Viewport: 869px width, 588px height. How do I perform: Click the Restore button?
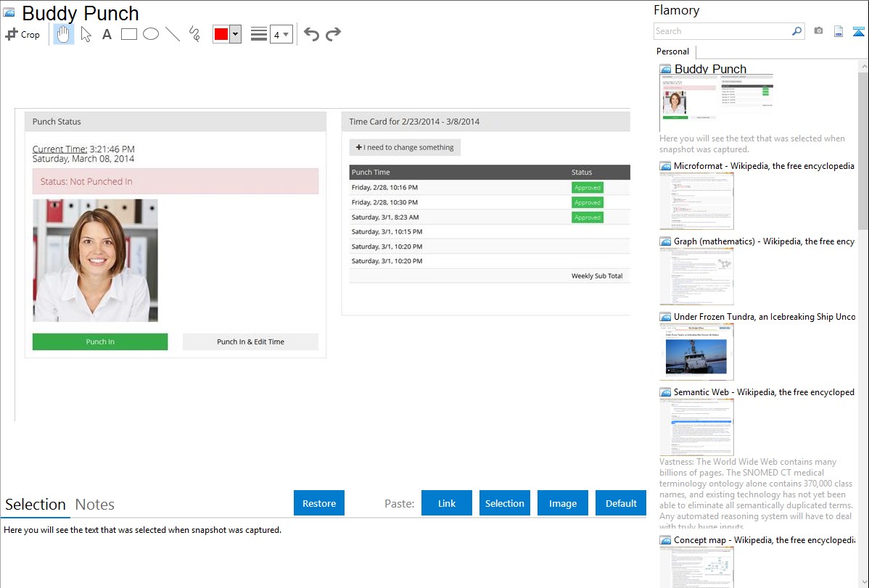(319, 503)
